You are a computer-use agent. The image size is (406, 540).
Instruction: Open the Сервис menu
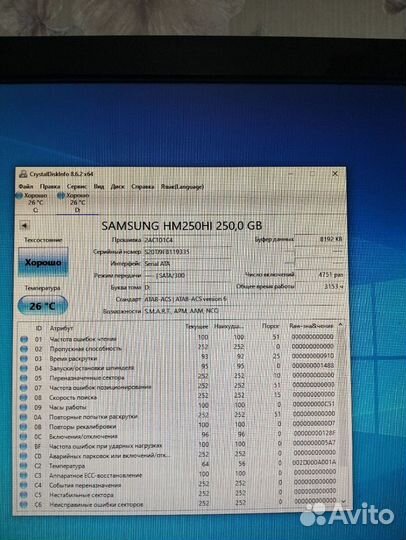[x=76, y=186]
